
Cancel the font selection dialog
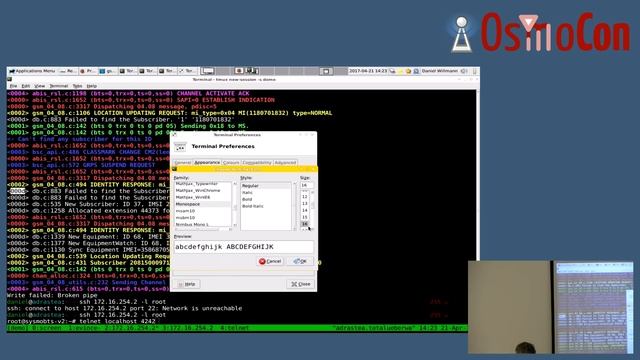(x=270, y=261)
